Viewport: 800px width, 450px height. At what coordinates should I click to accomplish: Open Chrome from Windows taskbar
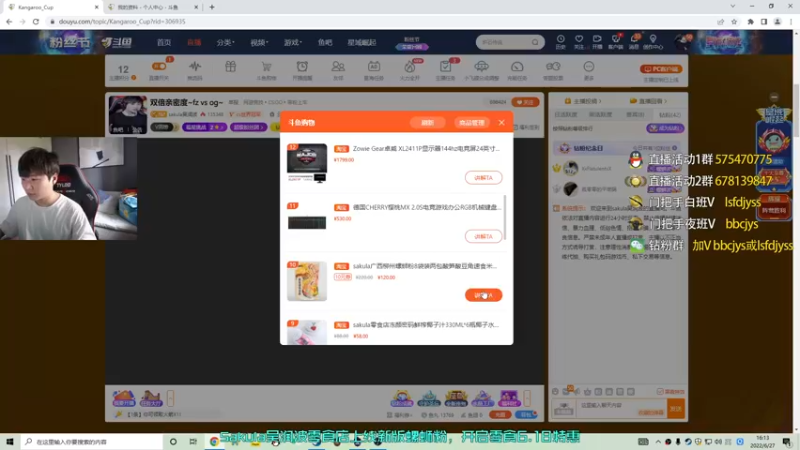tap(214, 441)
